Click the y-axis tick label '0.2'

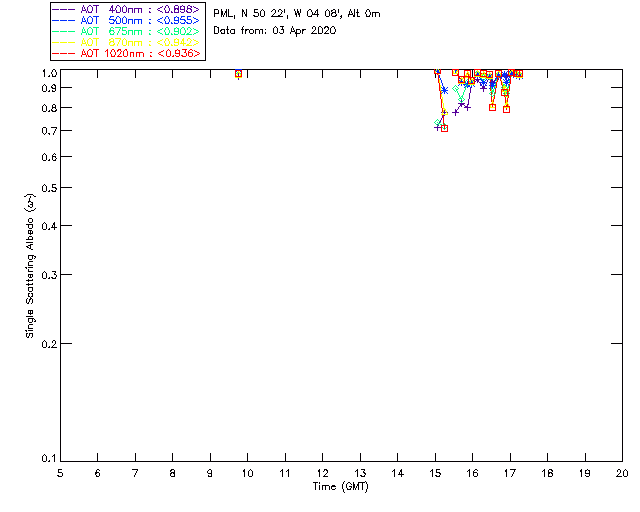pos(49,344)
